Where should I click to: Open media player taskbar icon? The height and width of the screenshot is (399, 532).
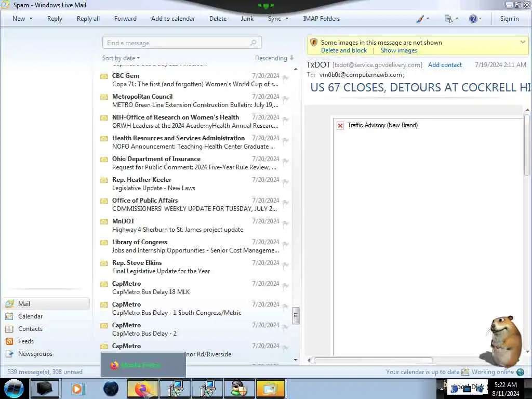77,389
